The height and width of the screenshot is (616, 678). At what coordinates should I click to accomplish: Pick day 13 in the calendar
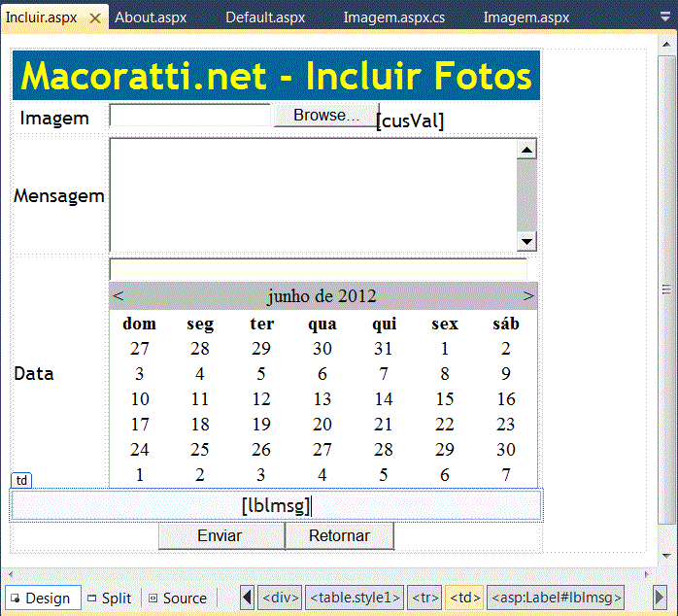pos(322,398)
